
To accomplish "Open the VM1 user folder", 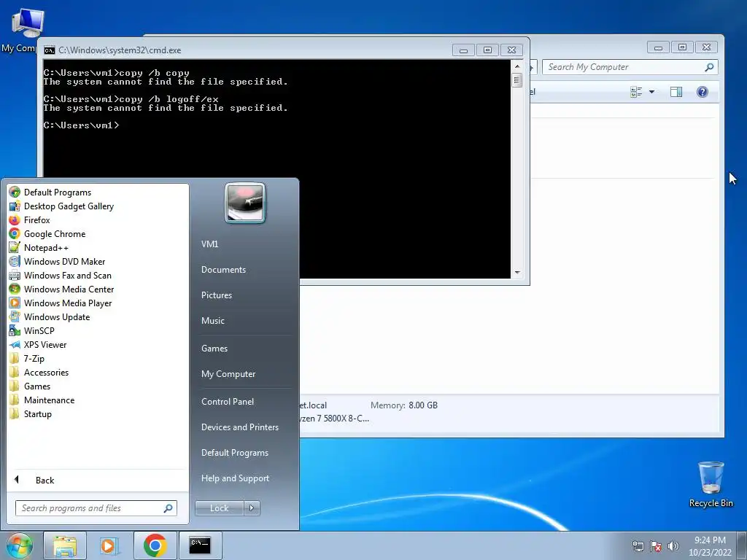I will click(209, 244).
